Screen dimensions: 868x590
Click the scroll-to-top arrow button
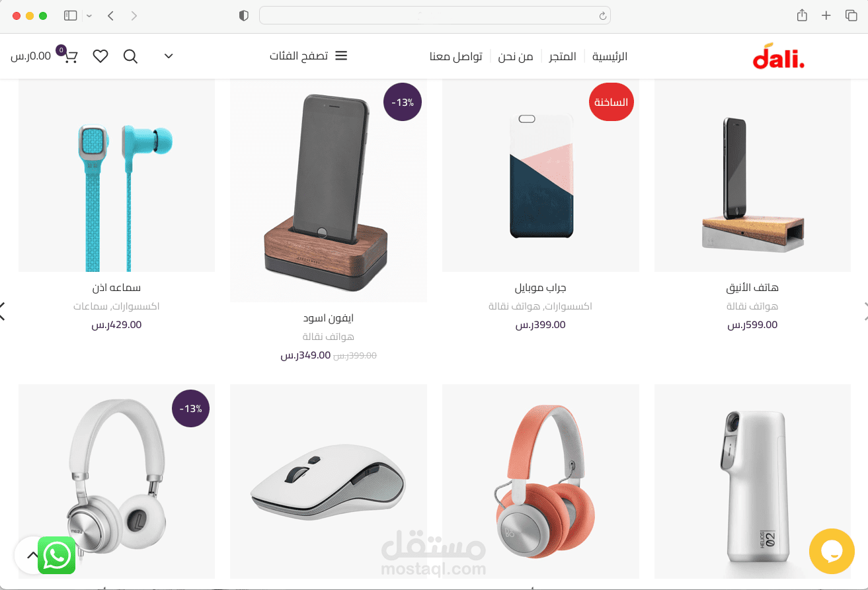point(32,555)
